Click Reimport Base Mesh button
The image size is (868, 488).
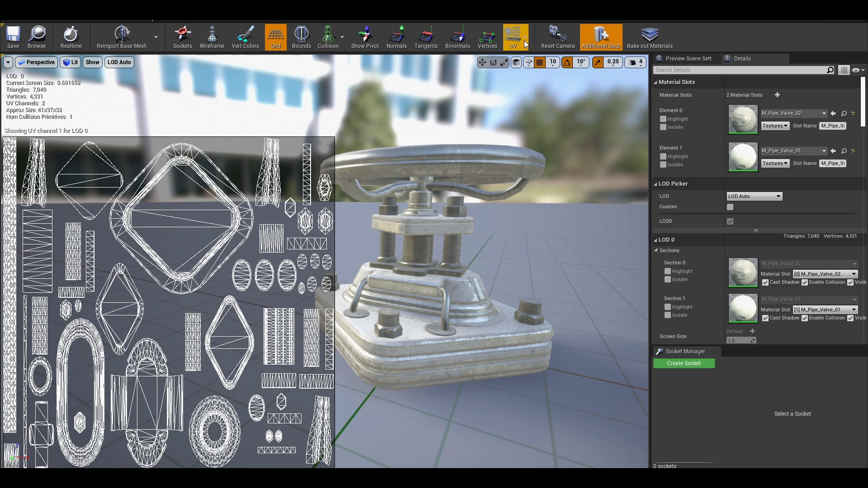click(122, 37)
